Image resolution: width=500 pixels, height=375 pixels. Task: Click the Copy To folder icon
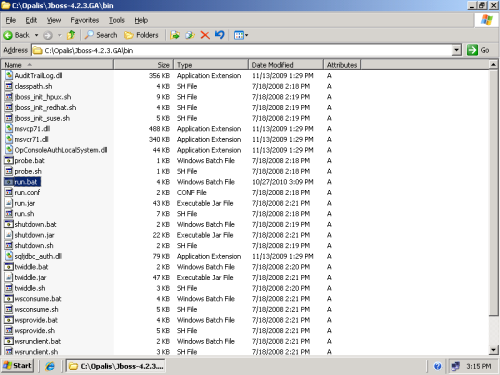[x=190, y=35]
